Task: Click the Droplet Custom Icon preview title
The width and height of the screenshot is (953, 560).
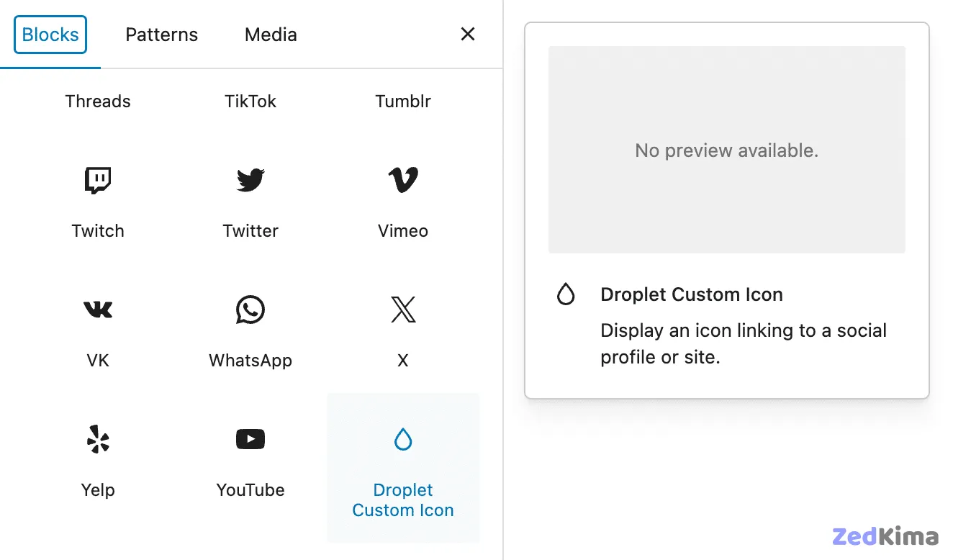Action: [x=692, y=294]
